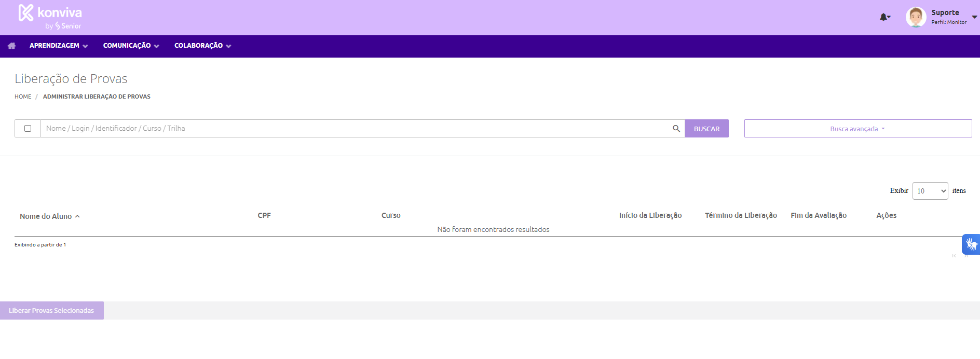Sort by Início da Liberação column
This screenshot has width=980, height=359.
click(x=650, y=215)
